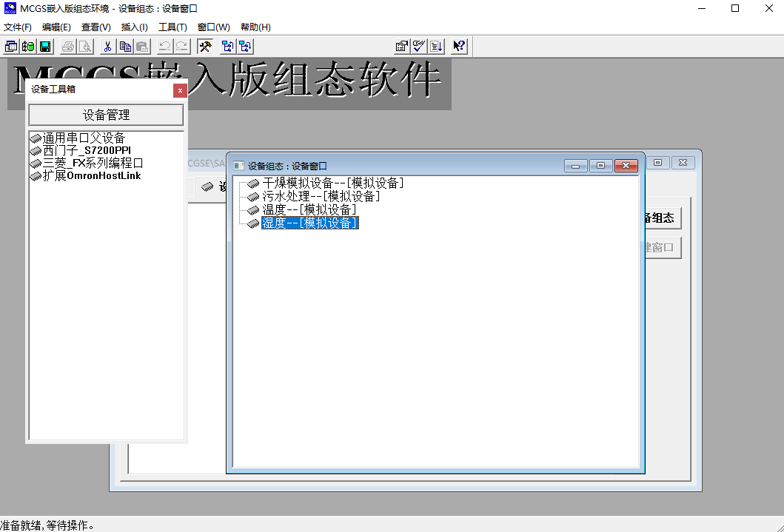Click the 设备组态 window title icon
Viewport: 784px width, 532px height.
coord(239,166)
